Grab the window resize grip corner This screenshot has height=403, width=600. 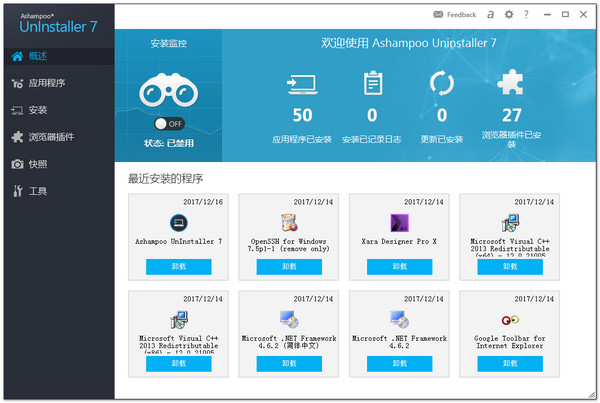coord(592,395)
